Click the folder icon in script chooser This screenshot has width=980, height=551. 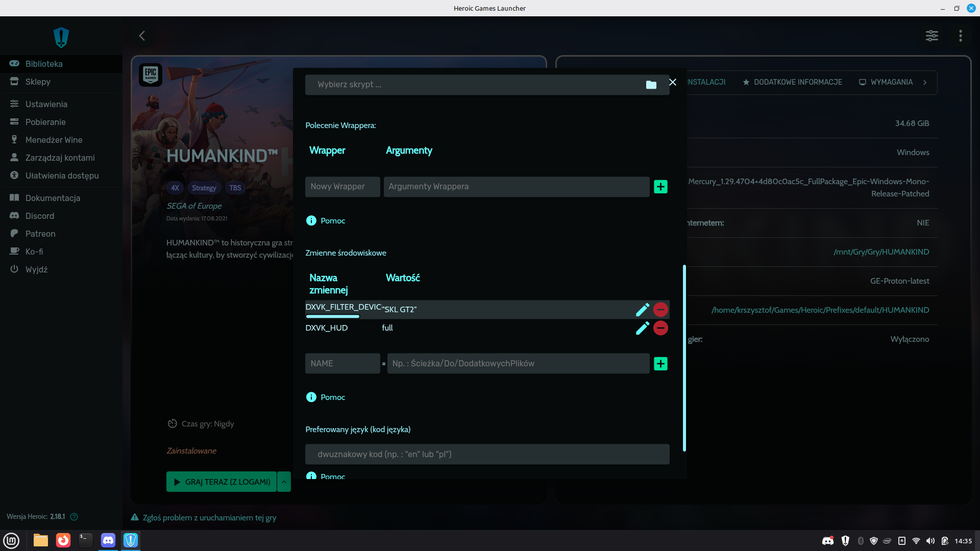coord(651,85)
